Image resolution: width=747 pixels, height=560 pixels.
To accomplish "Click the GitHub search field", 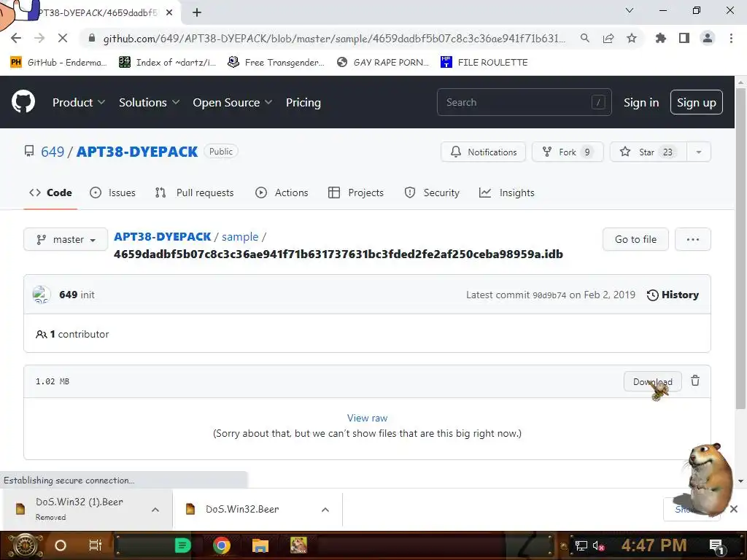I will tap(524, 102).
